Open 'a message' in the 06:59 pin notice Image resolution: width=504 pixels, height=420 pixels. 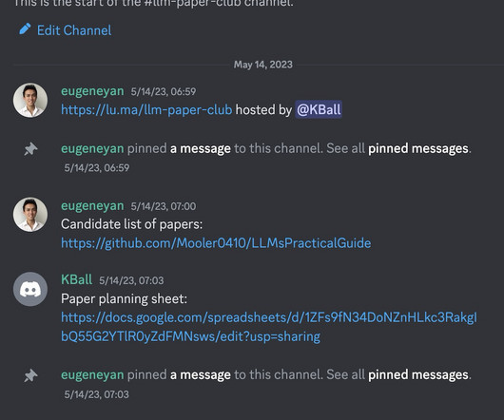point(201,148)
